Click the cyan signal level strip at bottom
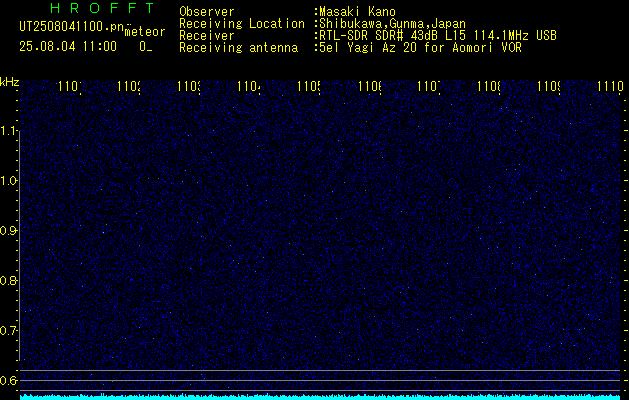 [x=320, y=397]
